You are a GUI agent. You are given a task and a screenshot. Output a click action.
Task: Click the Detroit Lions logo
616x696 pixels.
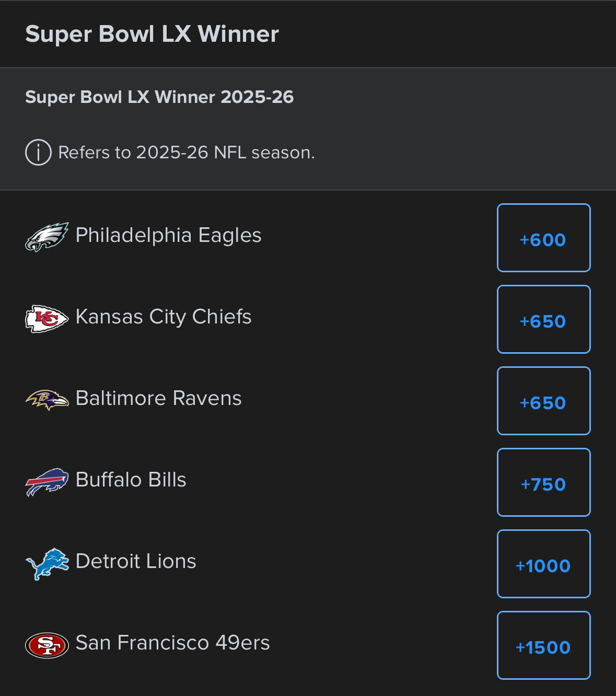tap(47, 563)
